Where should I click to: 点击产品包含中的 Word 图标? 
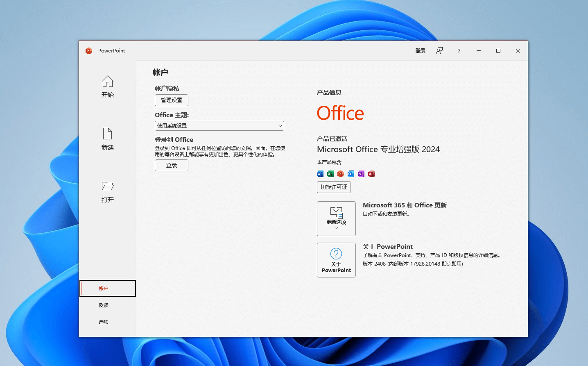(320, 174)
